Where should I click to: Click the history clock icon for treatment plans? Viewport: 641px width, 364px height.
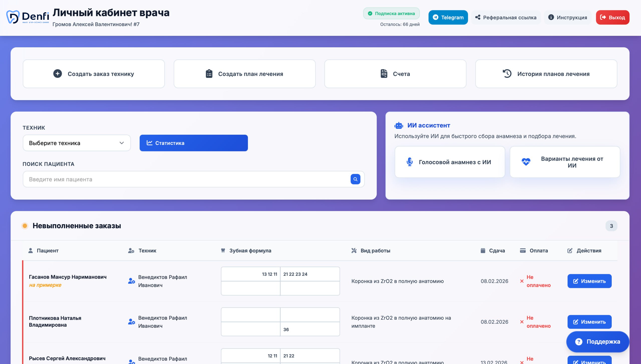507,74
